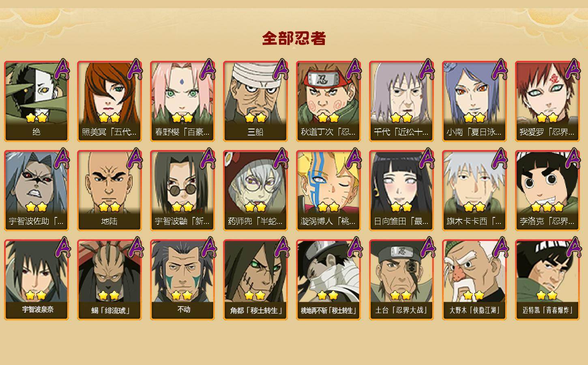Select the 绝 ninja card

[36, 101]
